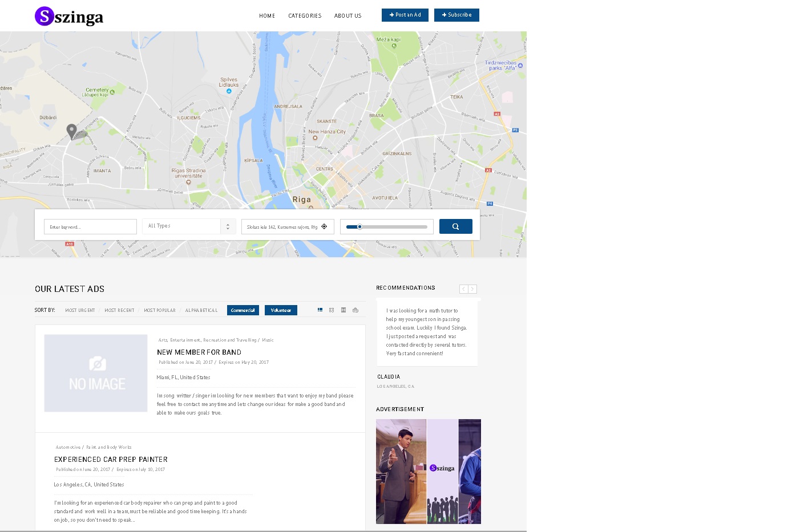The image size is (800, 532).
Task: Sort ads by MOST POPULAR
Action: [160, 310]
